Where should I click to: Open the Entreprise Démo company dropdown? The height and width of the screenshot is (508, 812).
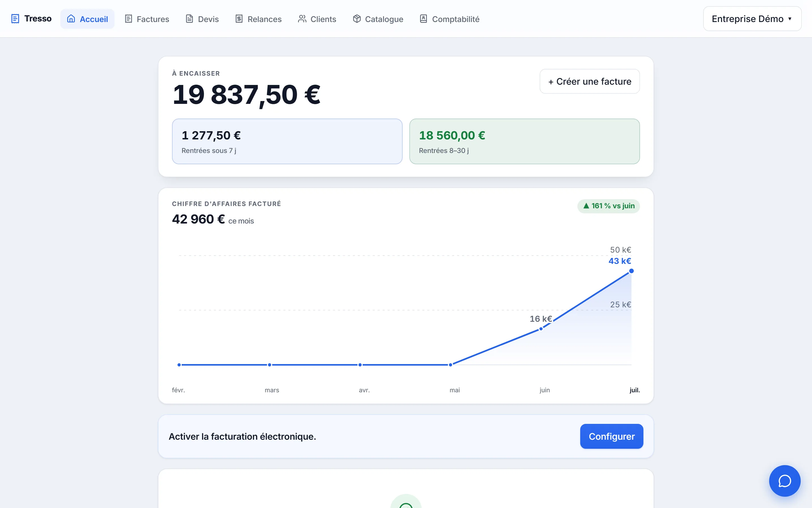[752, 19]
